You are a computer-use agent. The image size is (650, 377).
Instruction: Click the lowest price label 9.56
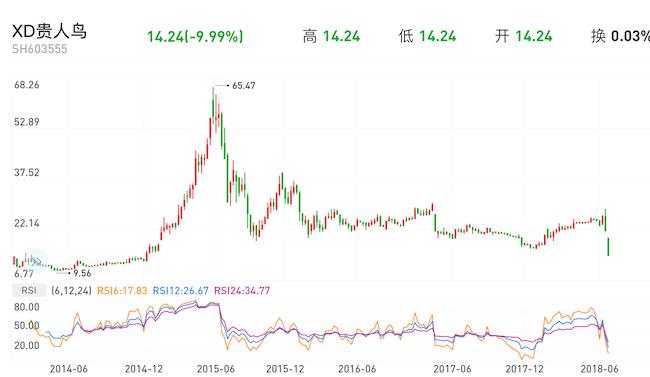82,273
